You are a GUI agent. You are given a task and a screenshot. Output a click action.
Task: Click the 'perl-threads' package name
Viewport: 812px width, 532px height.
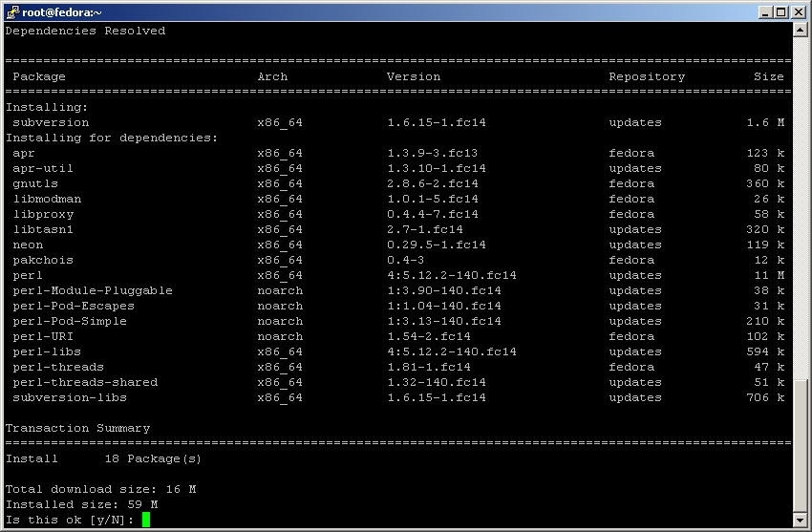pos(58,367)
